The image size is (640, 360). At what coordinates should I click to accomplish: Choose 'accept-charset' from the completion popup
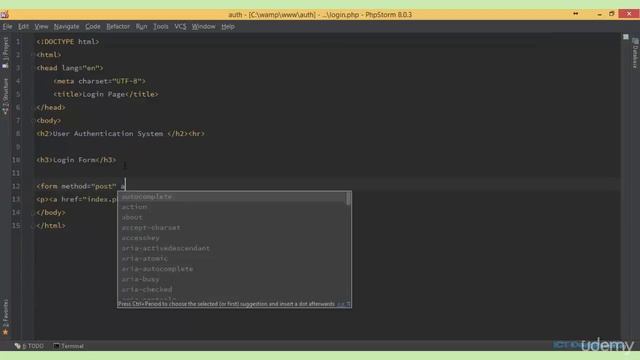[232, 227]
